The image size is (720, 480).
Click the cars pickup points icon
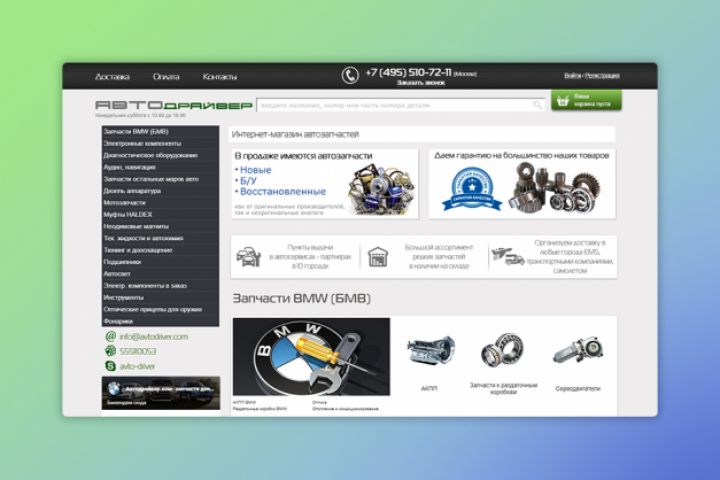click(248, 257)
